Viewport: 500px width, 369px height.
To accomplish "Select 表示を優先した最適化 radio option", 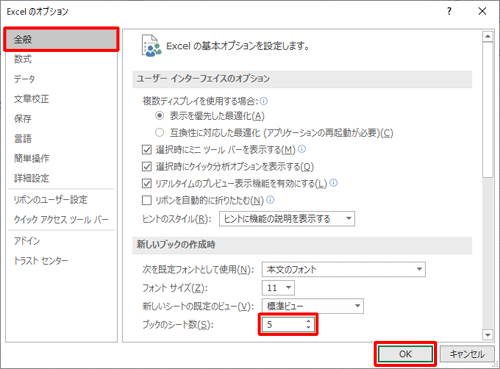I will [x=160, y=116].
